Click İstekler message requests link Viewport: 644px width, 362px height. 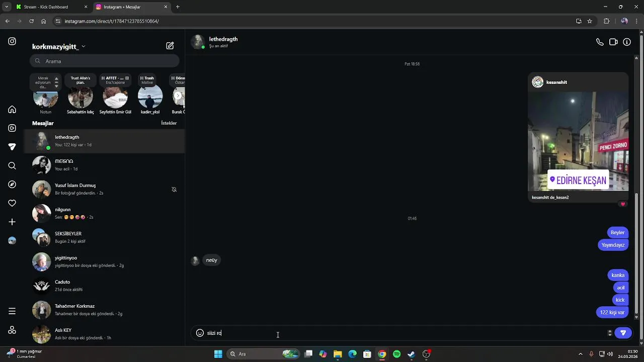coord(169,123)
